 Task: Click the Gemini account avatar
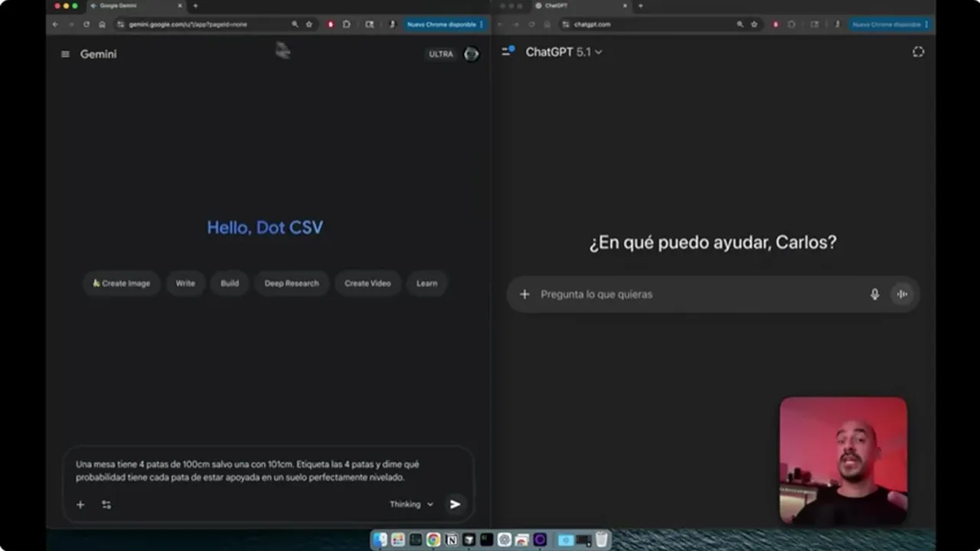pos(472,54)
